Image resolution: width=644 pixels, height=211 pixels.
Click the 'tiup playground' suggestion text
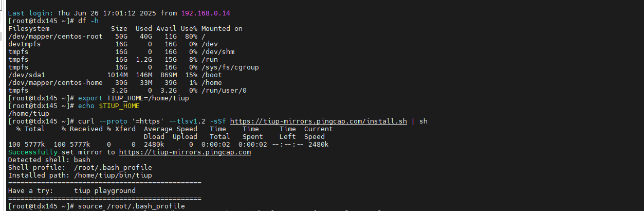pyautogui.click(x=105, y=190)
